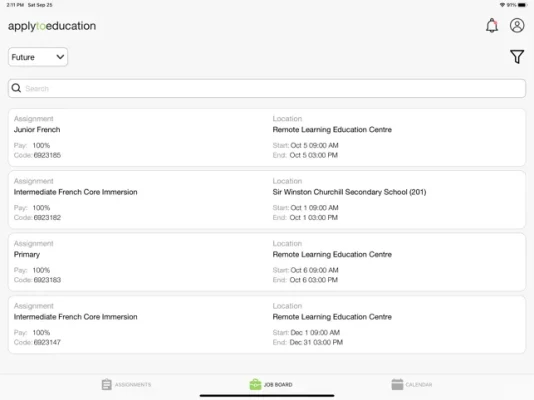Click the chevron arrow on Future selector
Image resolution: width=534 pixels, height=400 pixels.
pyautogui.click(x=60, y=57)
